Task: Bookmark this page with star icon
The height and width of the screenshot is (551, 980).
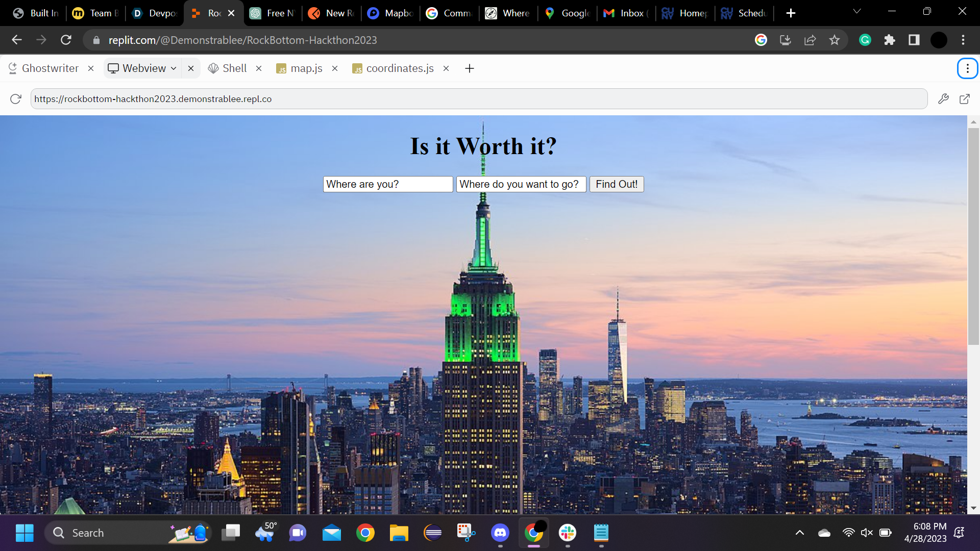Action: (x=835, y=40)
